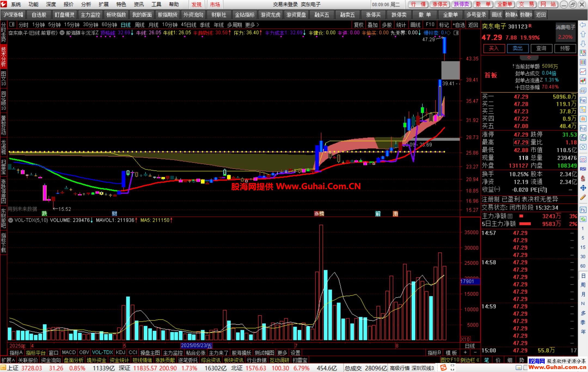
Task: Toggle the 日 daily period in right sidebar
Action: [583, 276]
